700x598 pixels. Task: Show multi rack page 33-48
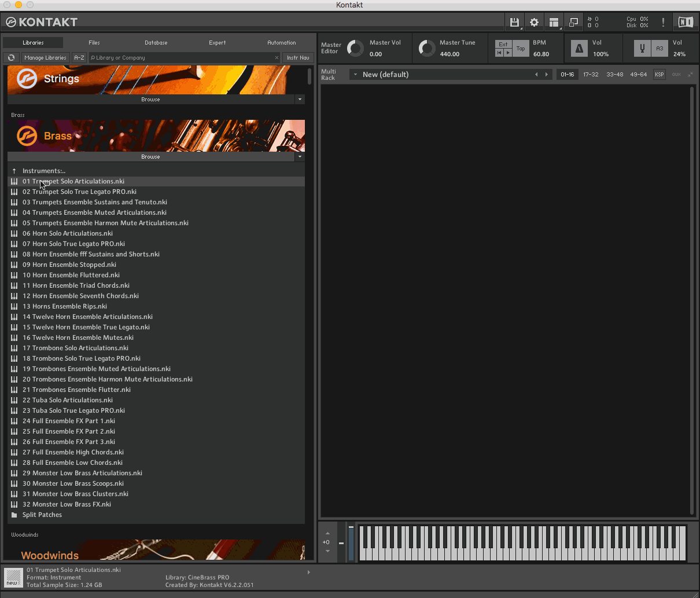(614, 75)
